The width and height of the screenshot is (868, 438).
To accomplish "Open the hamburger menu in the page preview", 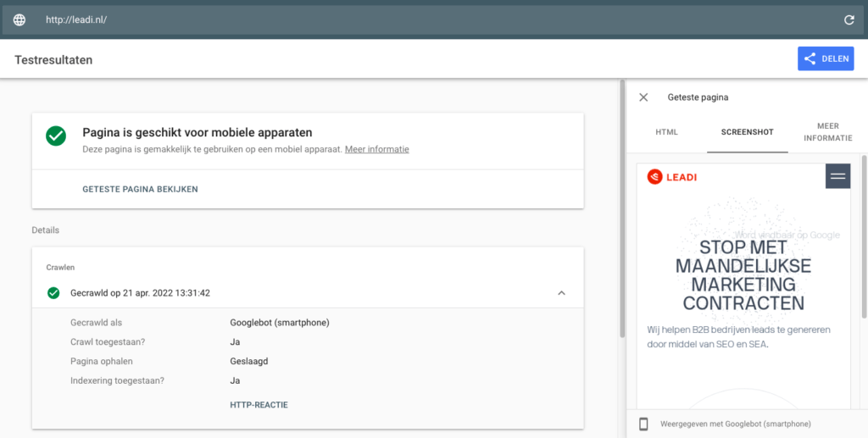I will point(837,176).
